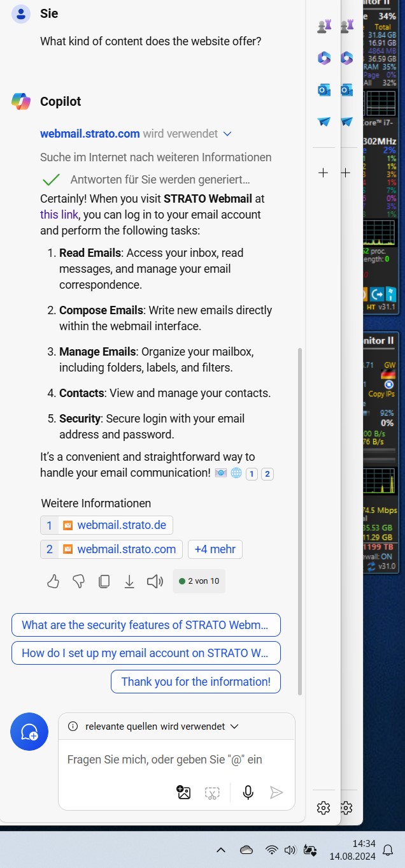405x868 pixels.
Task: Read the answer aloud with speaker icon
Action: point(155,581)
